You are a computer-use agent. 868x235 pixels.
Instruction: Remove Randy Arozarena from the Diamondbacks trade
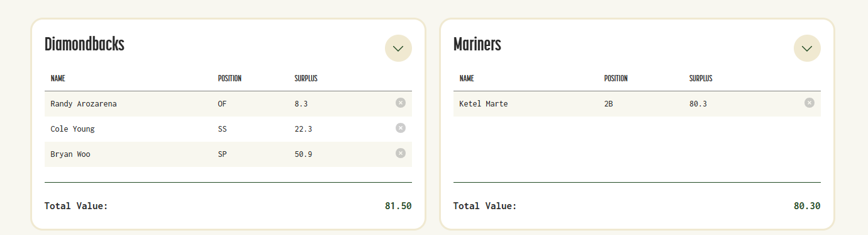401,103
